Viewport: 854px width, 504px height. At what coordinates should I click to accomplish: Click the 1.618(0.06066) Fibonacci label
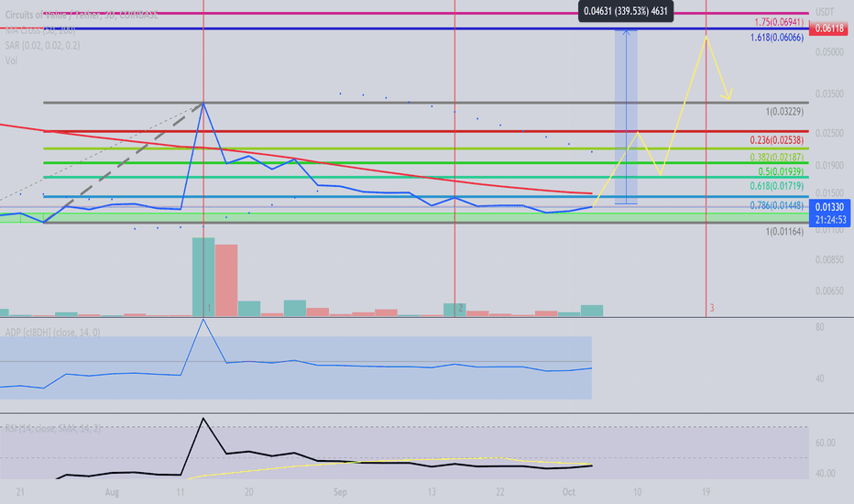pyautogui.click(x=777, y=38)
